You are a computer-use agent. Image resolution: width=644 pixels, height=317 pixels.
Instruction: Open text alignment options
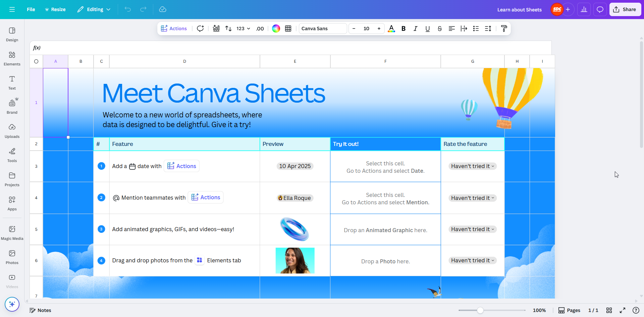click(x=452, y=29)
